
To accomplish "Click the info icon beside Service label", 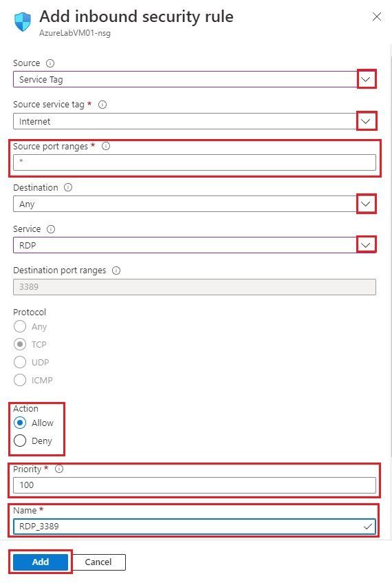I will pyautogui.click(x=51, y=229).
